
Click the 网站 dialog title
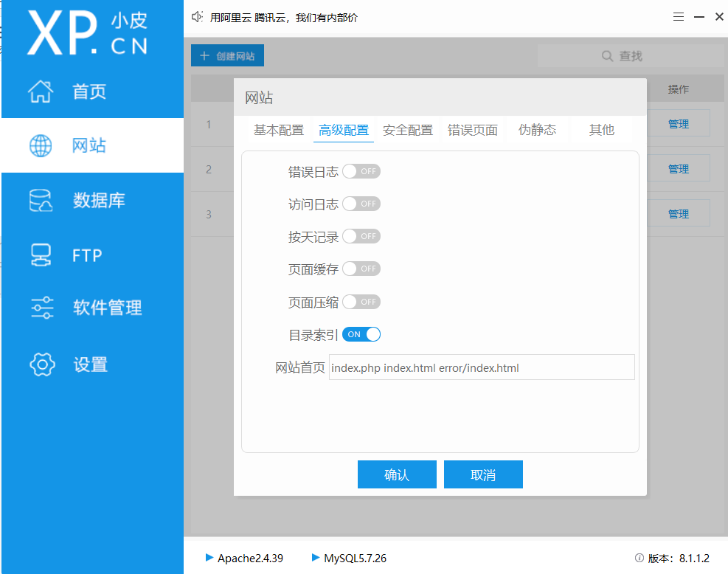pyautogui.click(x=259, y=97)
